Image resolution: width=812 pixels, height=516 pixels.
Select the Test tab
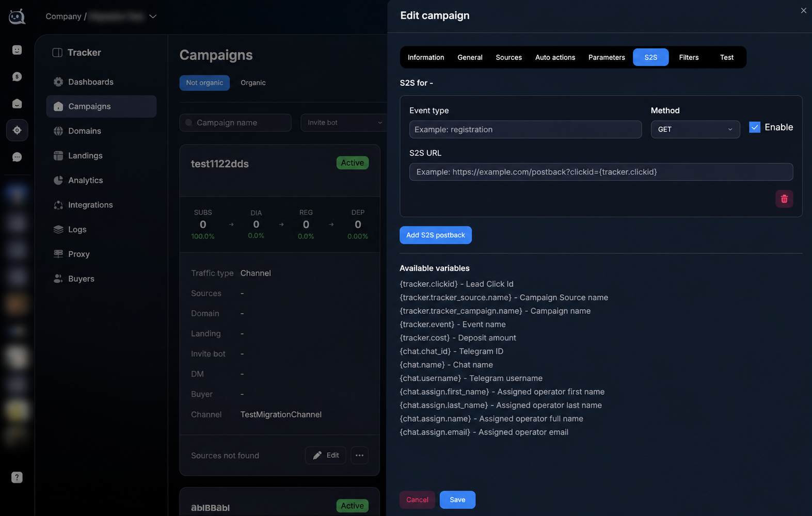pyautogui.click(x=727, y=57)
